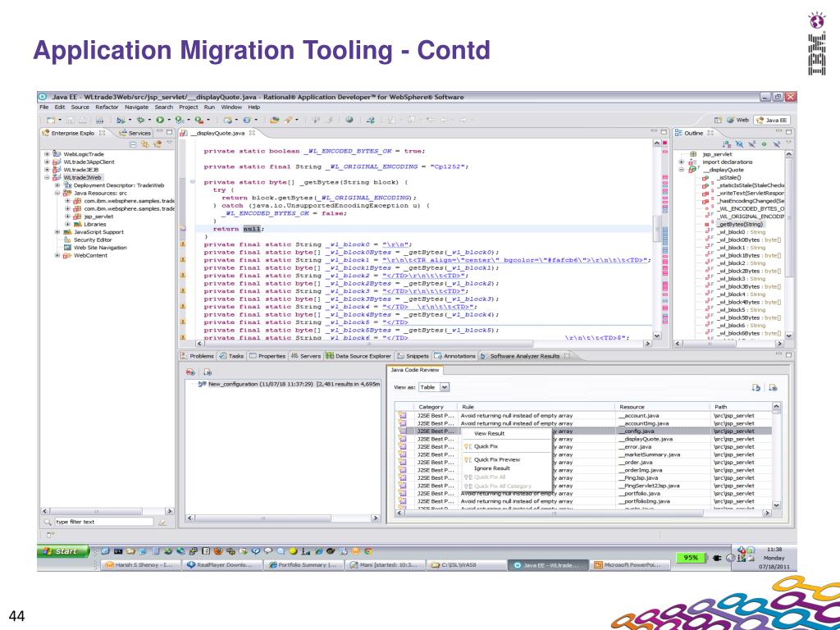Click Hide Static Members icon in Outline

click(751, 144)
